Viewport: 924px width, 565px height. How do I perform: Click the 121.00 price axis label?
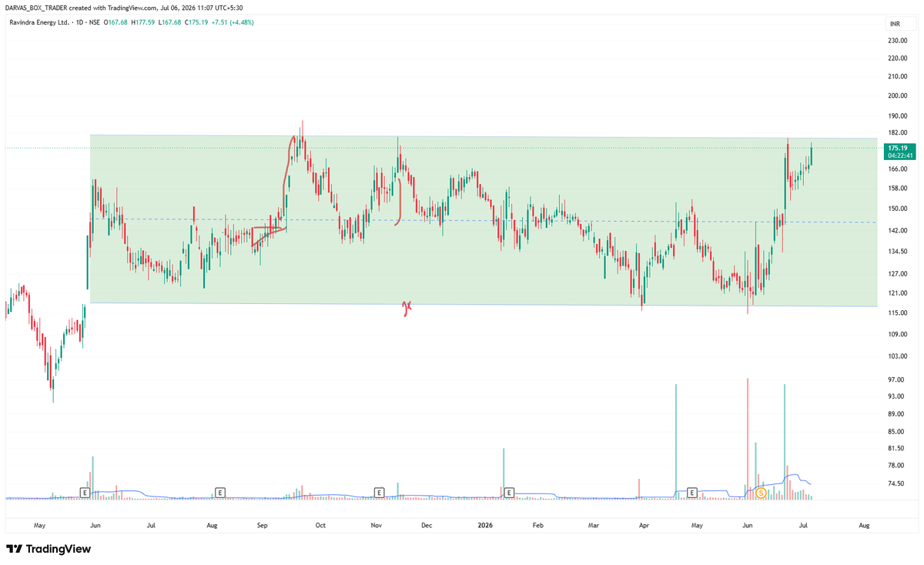pyautogui.click(x=897, y=293)
